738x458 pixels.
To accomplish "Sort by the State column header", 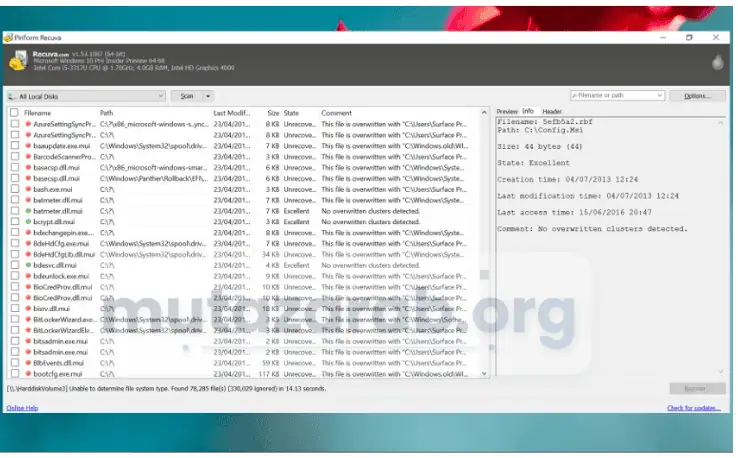I will (291, 113).
